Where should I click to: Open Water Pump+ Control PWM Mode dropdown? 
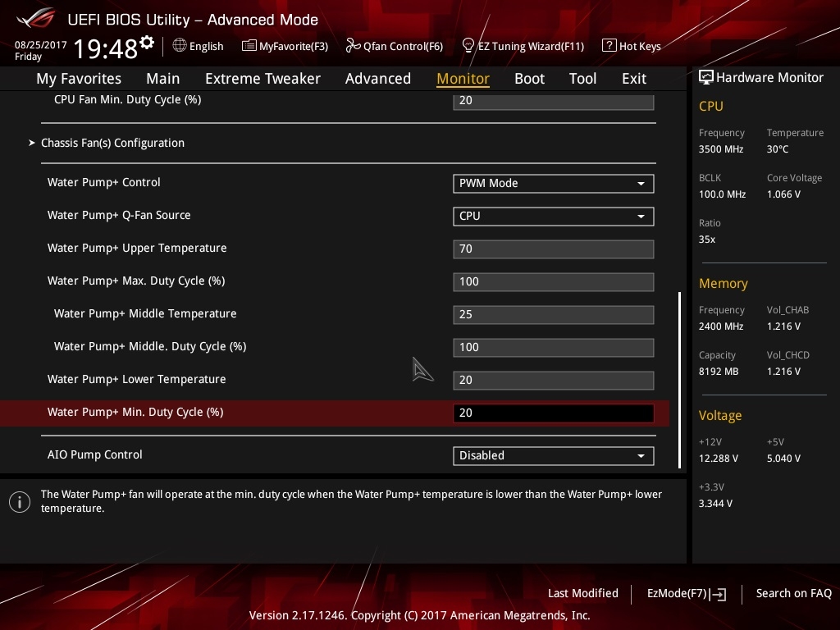click(553, 183)
